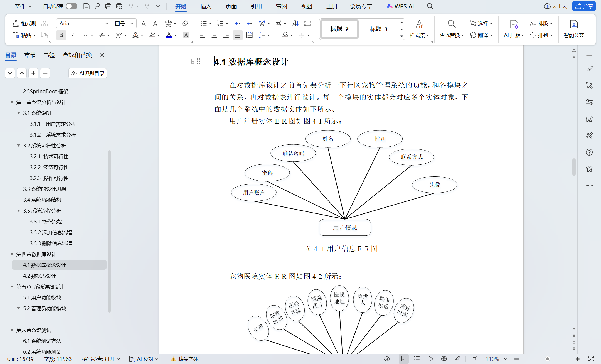This screenshot has width=601, height=364.
Task: Open the 智能公文 tool
Action: pyautogui.click(x=574, y=29)
